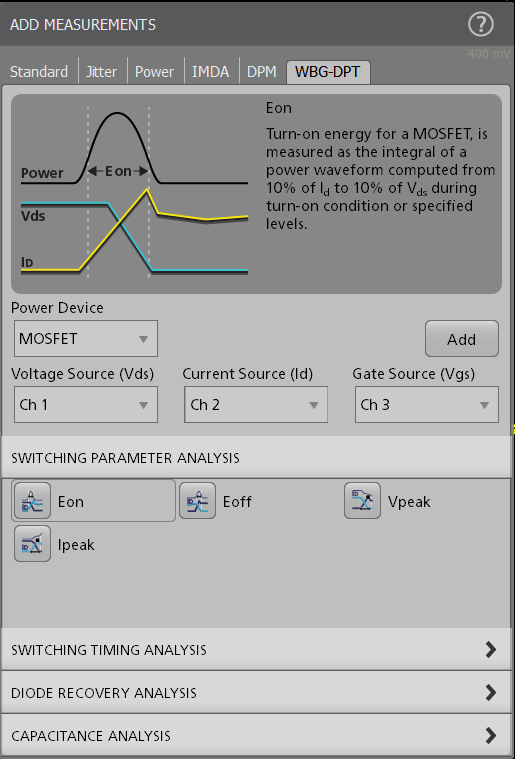Open the Power Device MOSFET dropdown

click(x=86, y=338)
